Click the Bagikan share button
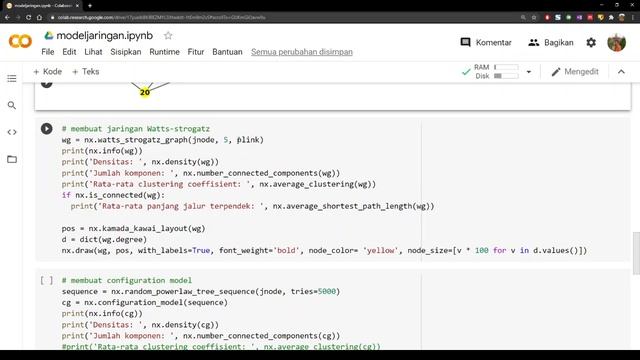Screen dimensions: 640x360 (551, 42)
